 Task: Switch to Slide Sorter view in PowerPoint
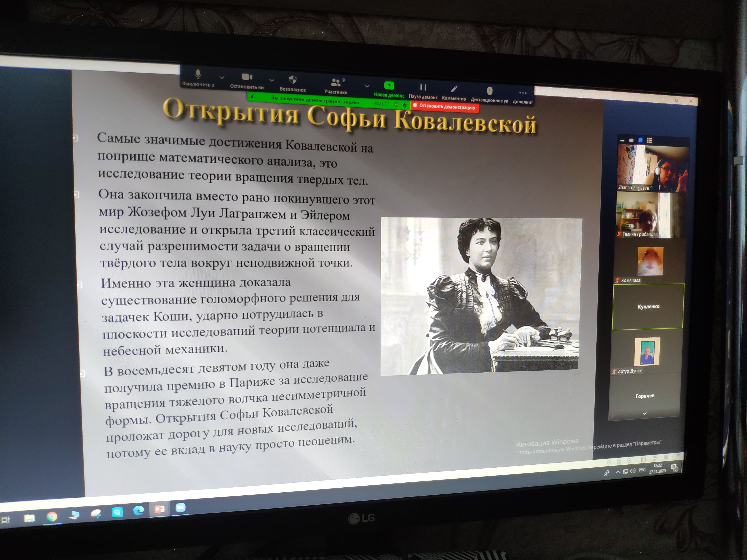pos(655,458)
